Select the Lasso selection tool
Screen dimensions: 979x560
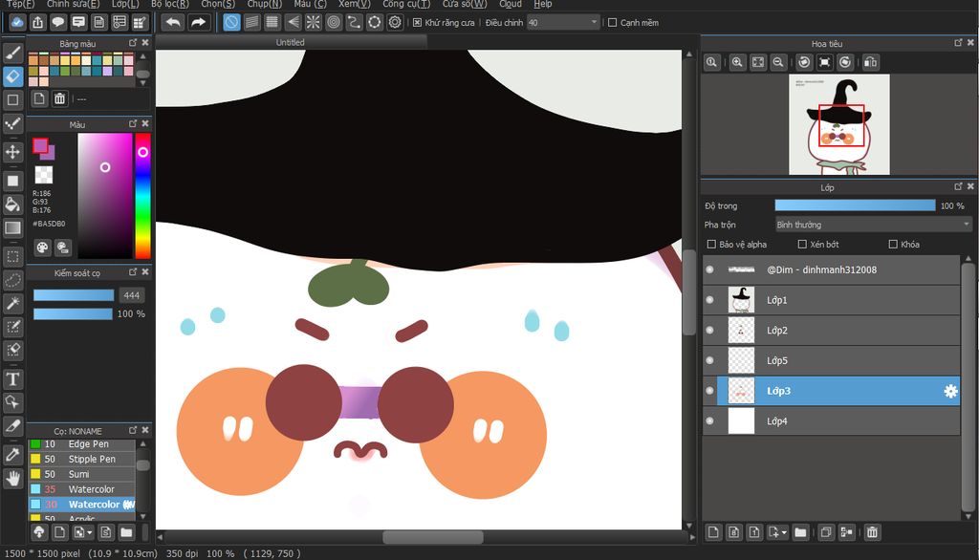tap(13, 280)
